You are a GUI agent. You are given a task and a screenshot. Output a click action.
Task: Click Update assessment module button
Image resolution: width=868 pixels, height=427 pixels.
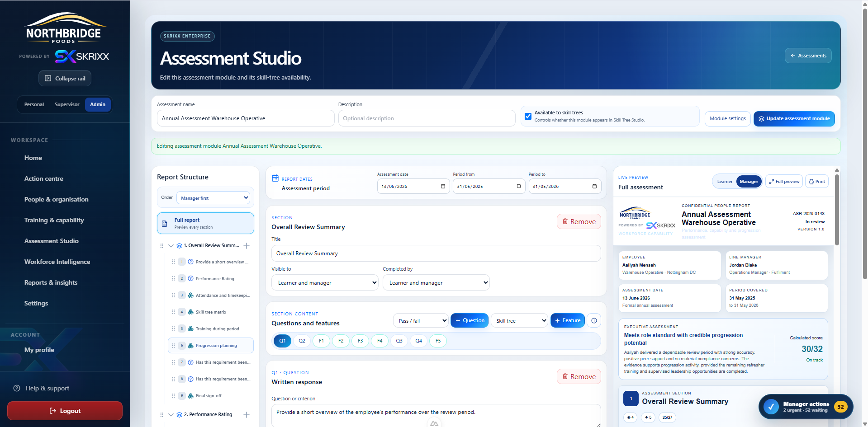794,118
